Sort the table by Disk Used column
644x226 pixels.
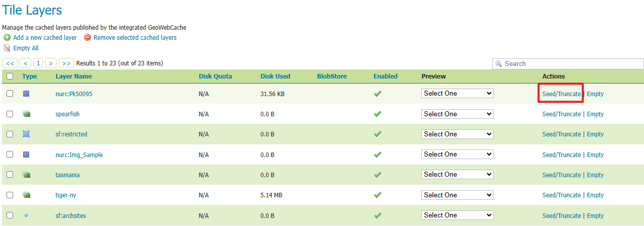275,77
